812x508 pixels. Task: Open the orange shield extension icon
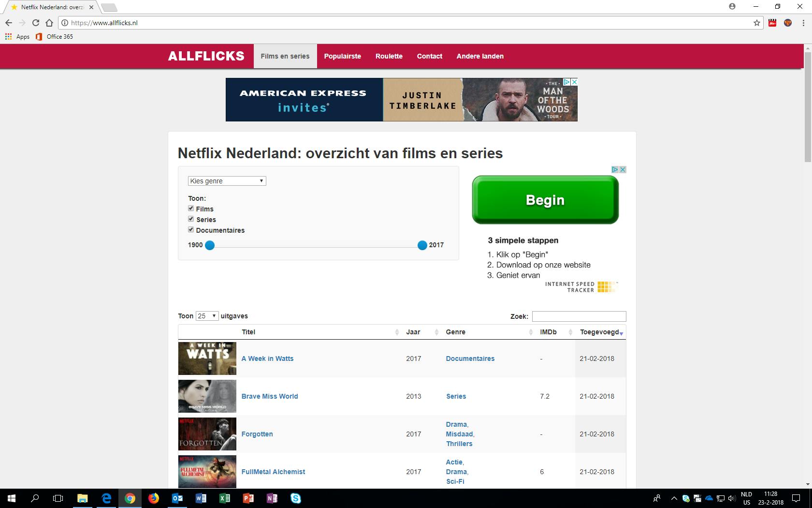point(788,23)
